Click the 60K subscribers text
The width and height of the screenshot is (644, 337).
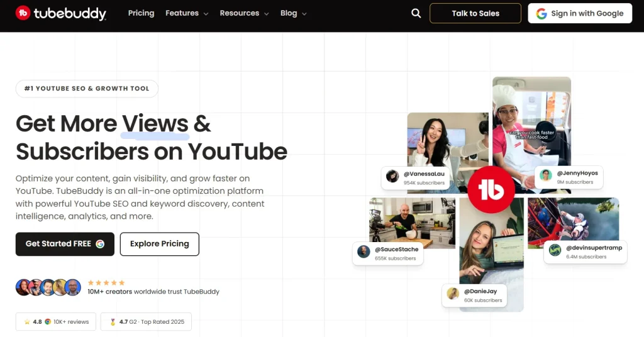(483, 300)
